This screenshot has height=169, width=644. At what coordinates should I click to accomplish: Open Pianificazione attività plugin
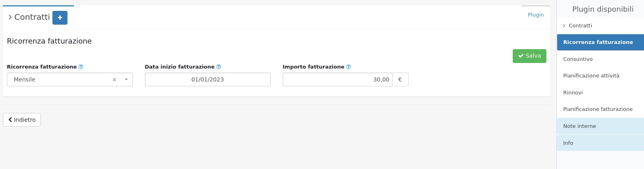591,76
